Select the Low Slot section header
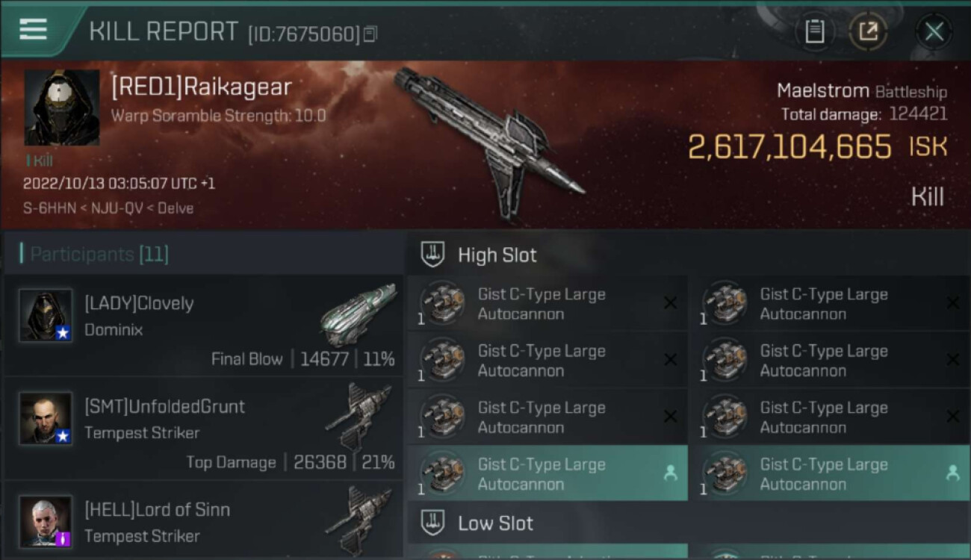This screenshot has height=560, width=971. point(495,523)
